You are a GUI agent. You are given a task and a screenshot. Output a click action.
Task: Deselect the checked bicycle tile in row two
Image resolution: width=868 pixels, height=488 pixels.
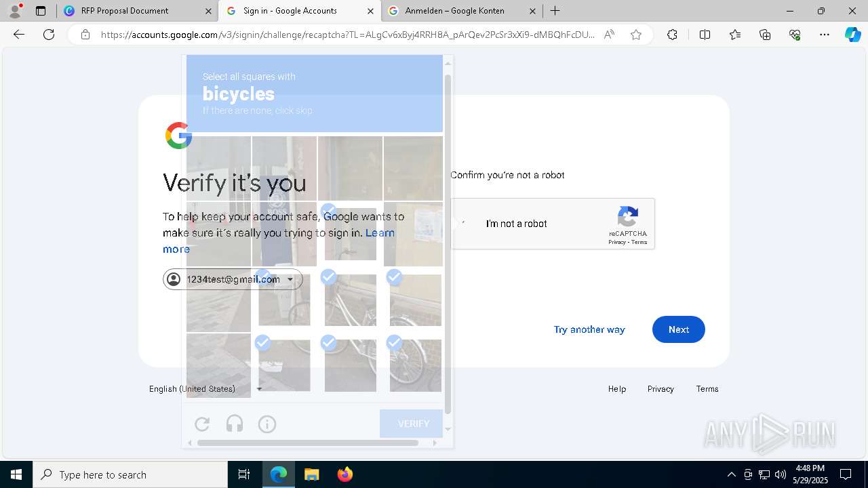pyautogui.click(x=351, y=235)
